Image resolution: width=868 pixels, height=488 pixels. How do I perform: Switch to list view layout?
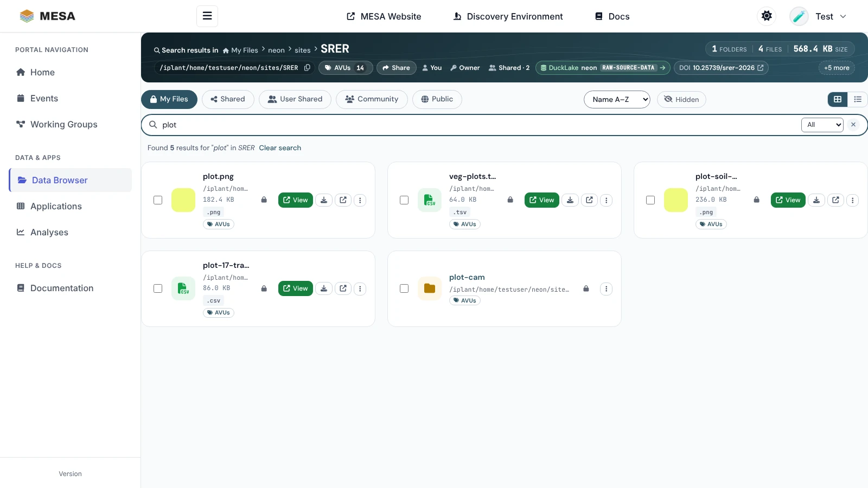tap(858, 99)
